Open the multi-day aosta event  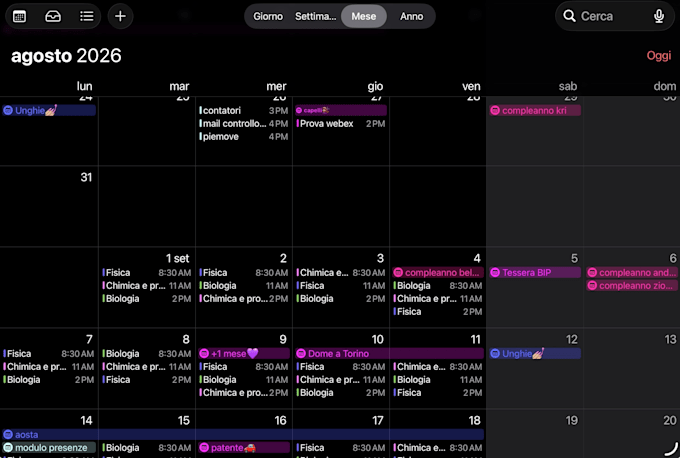click(x=243, y=435)
